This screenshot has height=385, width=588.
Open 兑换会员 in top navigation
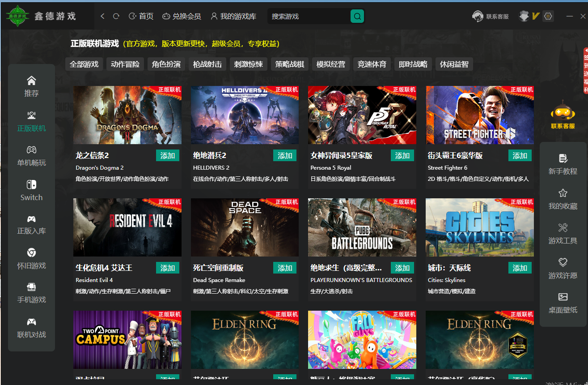182,16
